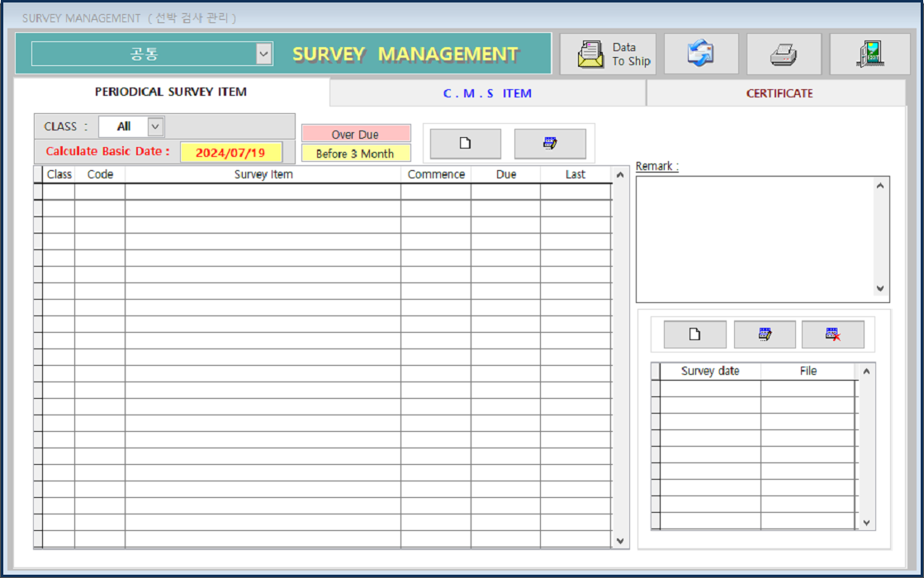Edit the selected survey date record
Image resolution: width=924 pixels, height=578 pixels.
(x=765, y=334)
